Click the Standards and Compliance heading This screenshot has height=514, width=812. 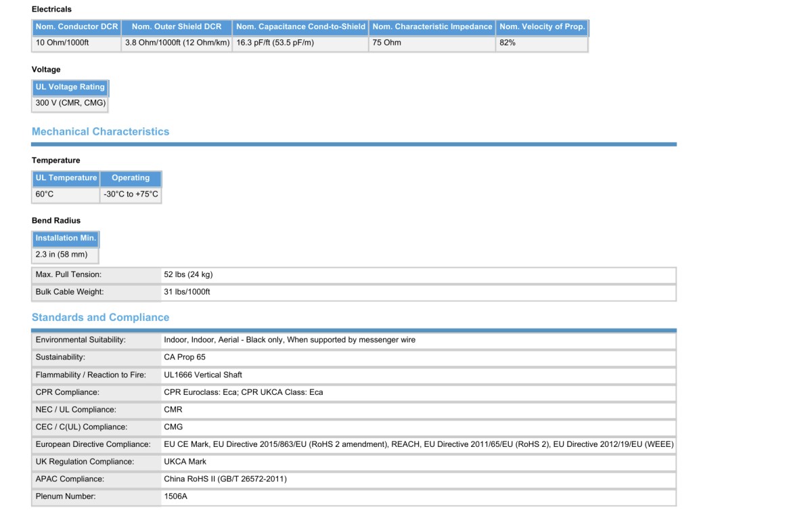(100, 318)
